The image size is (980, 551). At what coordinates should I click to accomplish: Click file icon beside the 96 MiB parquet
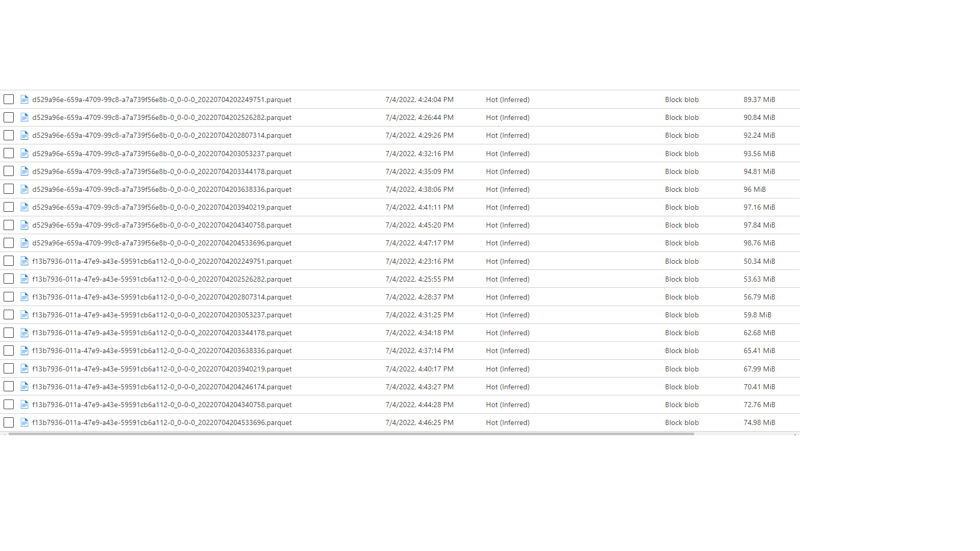(24, 189)
